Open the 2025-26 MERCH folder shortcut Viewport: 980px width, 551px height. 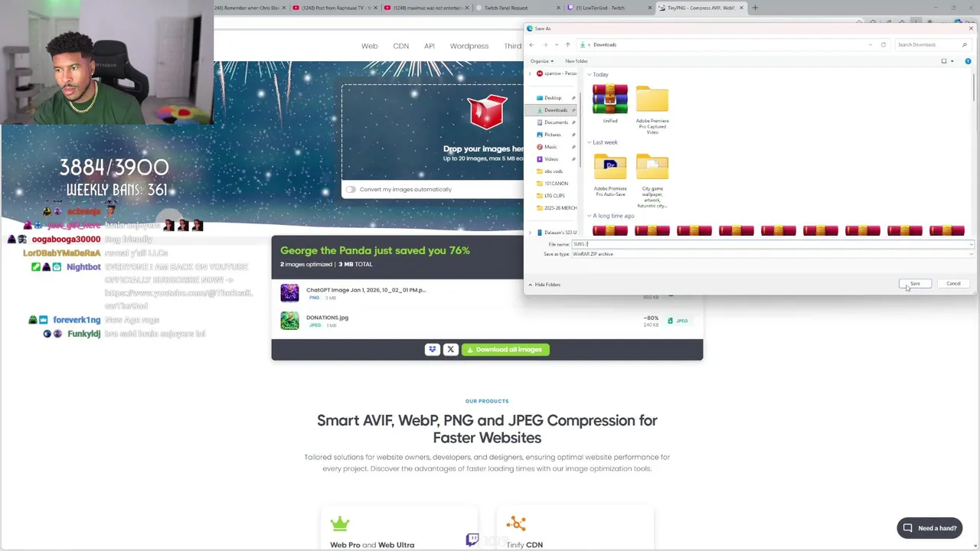[x=557, y=208]
